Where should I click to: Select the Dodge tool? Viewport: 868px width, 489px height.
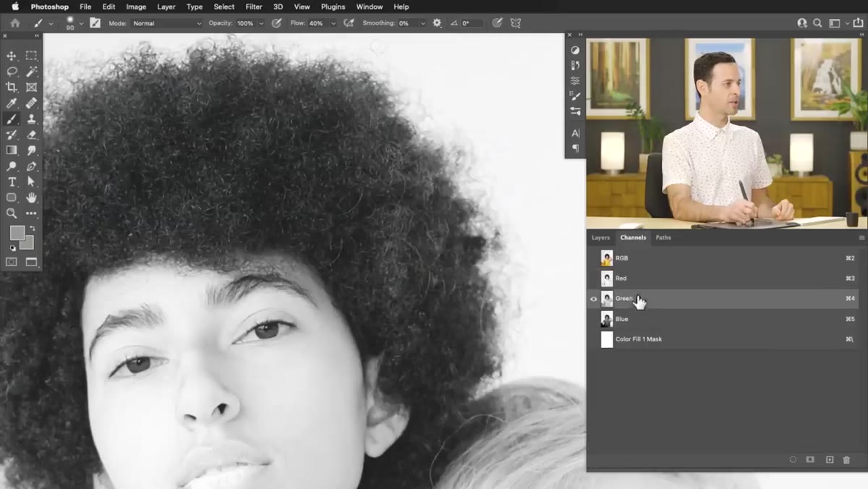[12, 166]
